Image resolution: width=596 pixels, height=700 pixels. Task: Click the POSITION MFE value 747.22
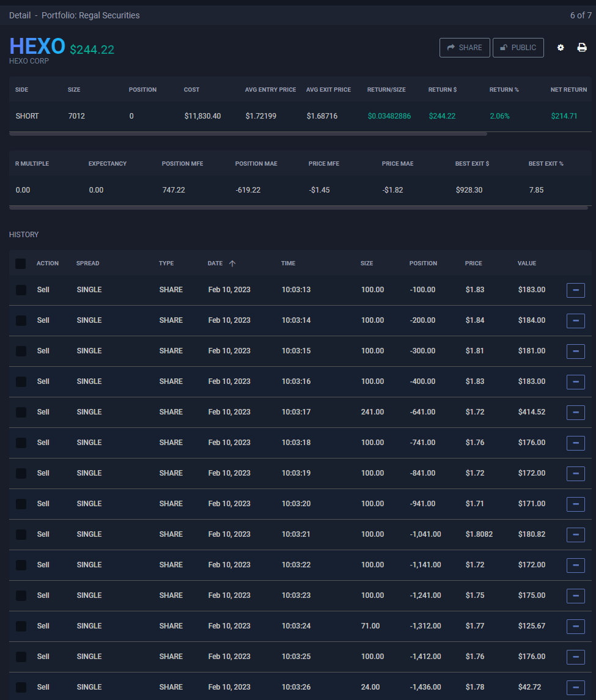tap(174, 190)
